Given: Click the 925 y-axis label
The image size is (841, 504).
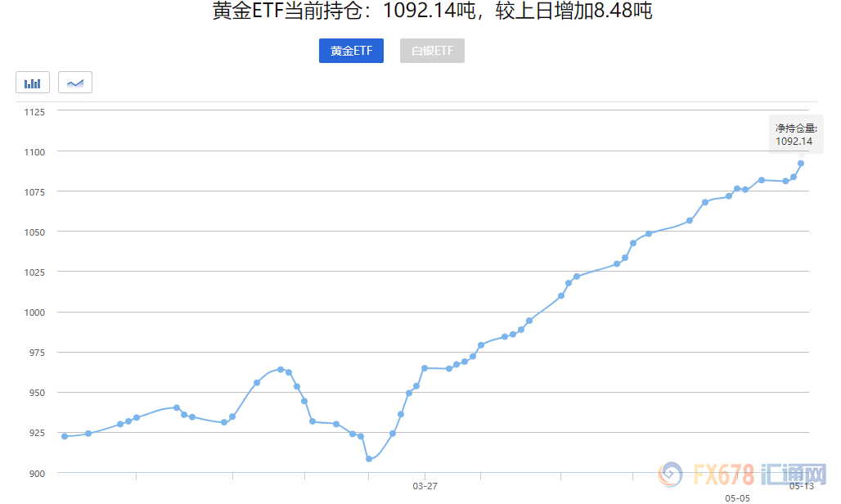Looking at the screenshot, I should [x=37, y=433].
